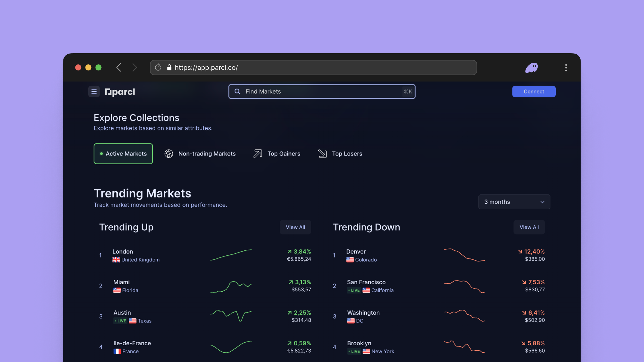This screenshot has width=644, height=362.
Task: Click View All for Trending Down
Action: (529, 227)
